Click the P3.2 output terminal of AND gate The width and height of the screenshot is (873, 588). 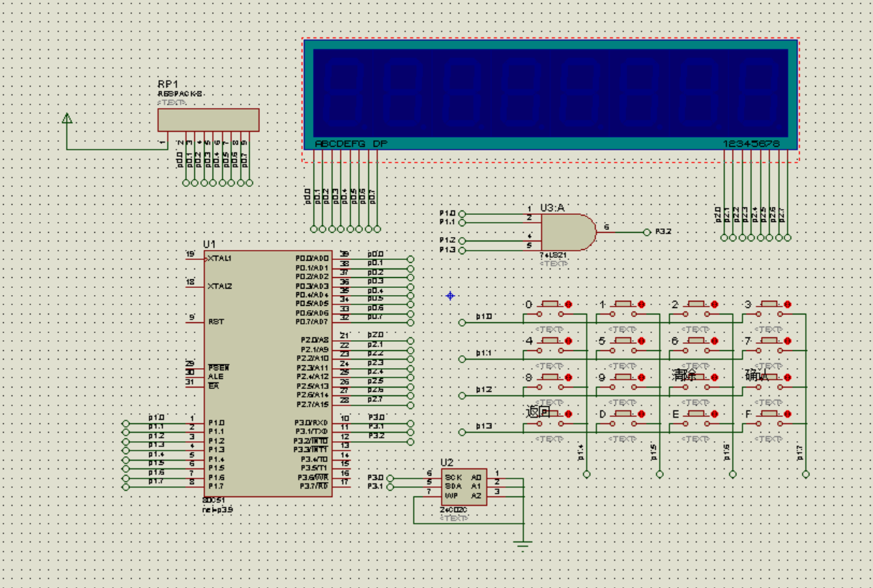[x=647, y=232]
